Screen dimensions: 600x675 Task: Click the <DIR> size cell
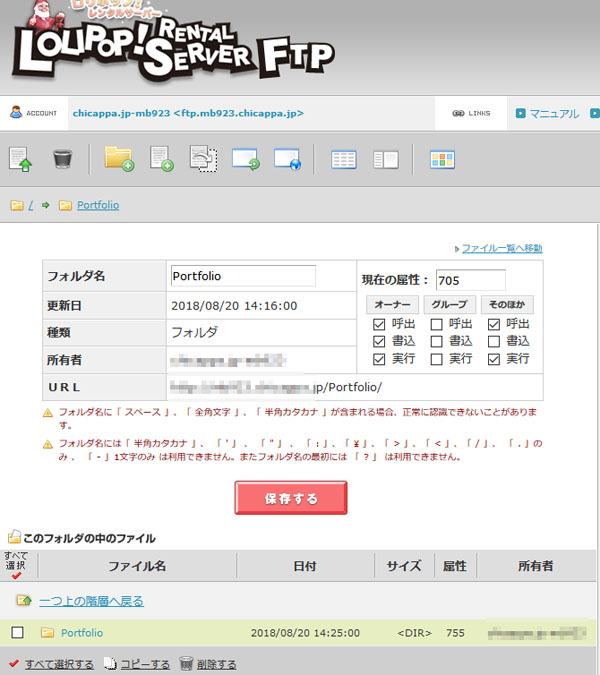point(414,633)
